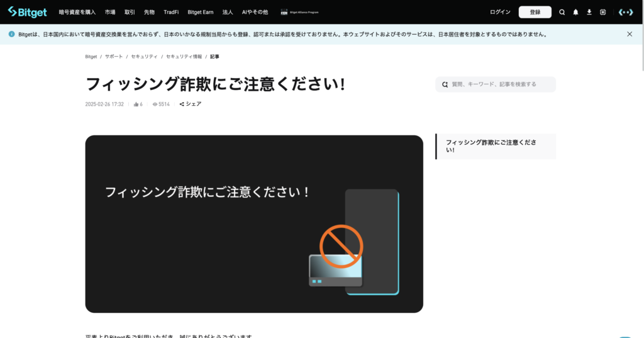Click the Bitget Alliance Program badge
Screen dimensions: 644x338
pyautogui.click(x=299, y=13)
